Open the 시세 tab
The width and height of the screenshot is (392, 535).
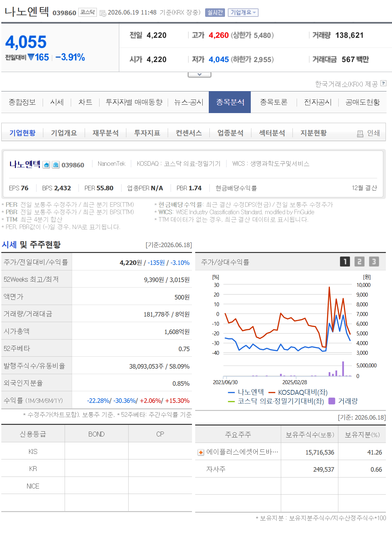[57, 102]
